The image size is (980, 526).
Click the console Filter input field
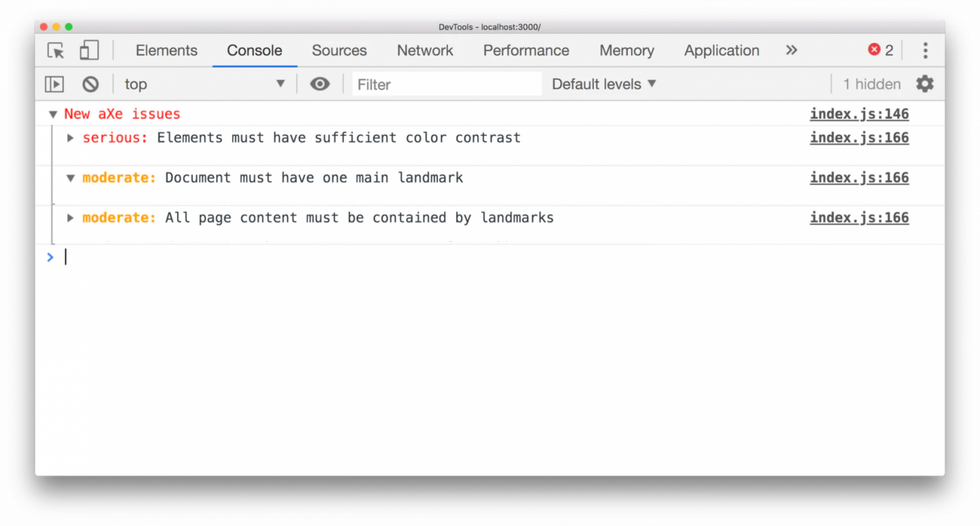[447, 84]
